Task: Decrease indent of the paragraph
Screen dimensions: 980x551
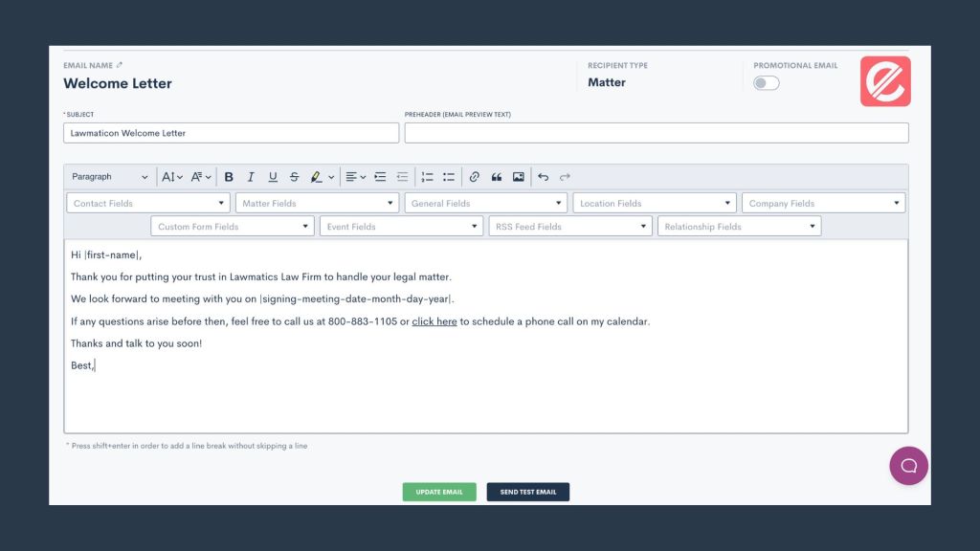Action: 402,177
